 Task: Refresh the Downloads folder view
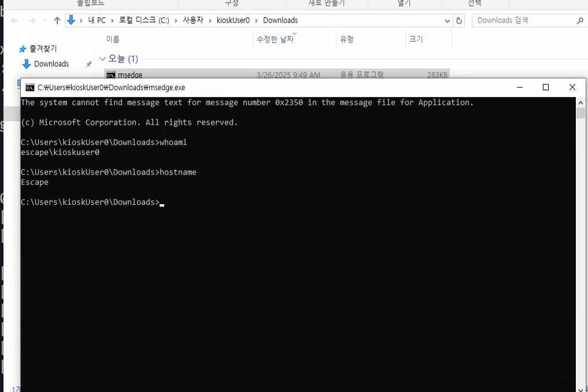(458, 21)
